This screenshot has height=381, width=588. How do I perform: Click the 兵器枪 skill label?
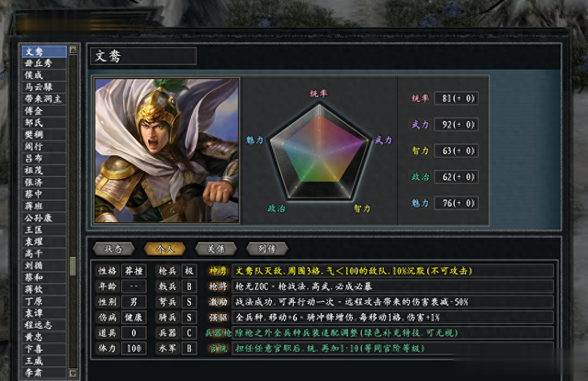(x=218, y=333)
